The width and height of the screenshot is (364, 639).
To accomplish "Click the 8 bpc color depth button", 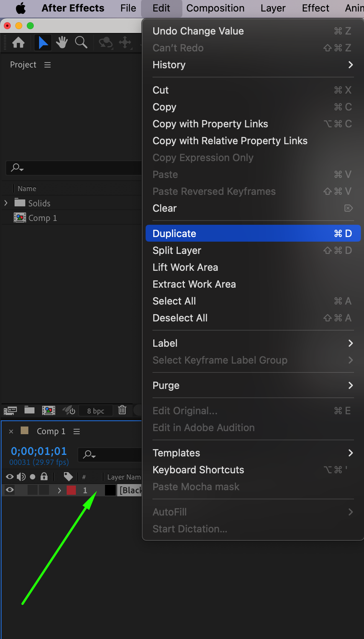I will click(x=95, y=411).
